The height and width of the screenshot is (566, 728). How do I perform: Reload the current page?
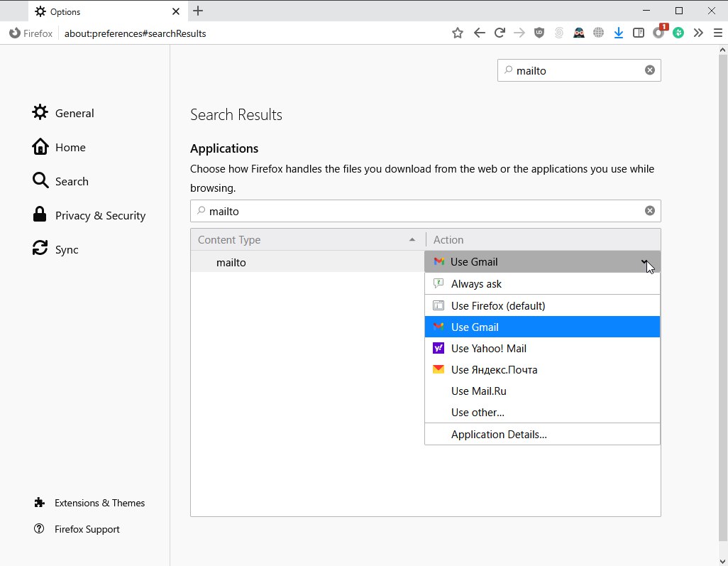click(500, 33)
